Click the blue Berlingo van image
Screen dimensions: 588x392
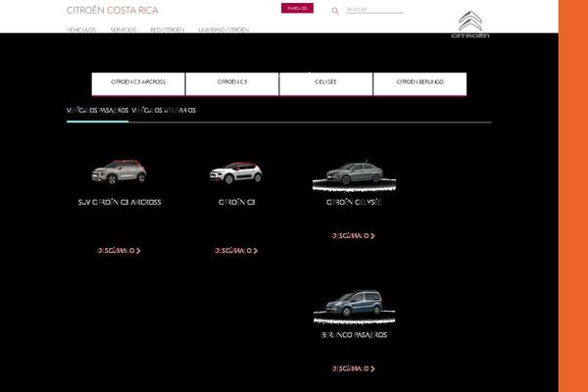point(355,306)
